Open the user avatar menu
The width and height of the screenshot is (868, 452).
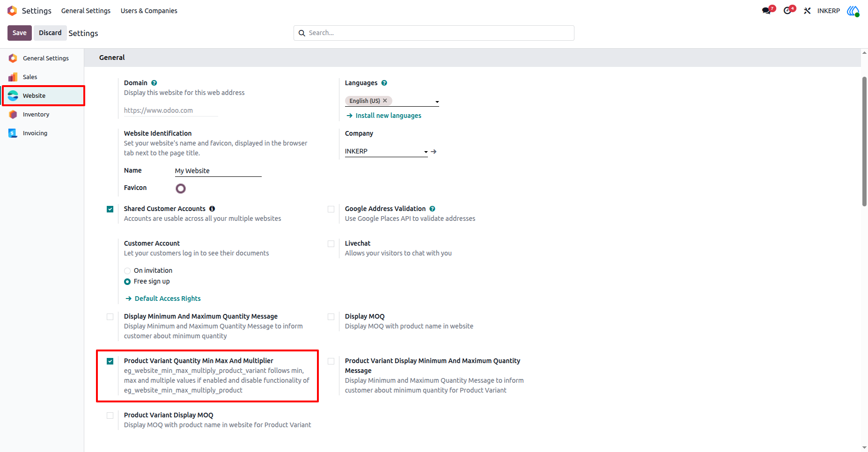[x=853, y=11]
